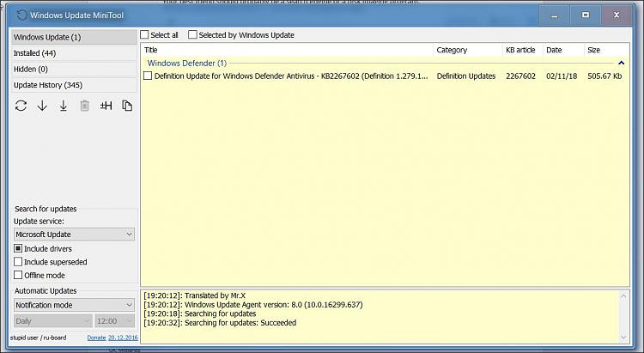Click the 'stupid user / ru-board' credit text
Image resolution: width=644 pixels, height=353 pixels.
pos(38,338)
